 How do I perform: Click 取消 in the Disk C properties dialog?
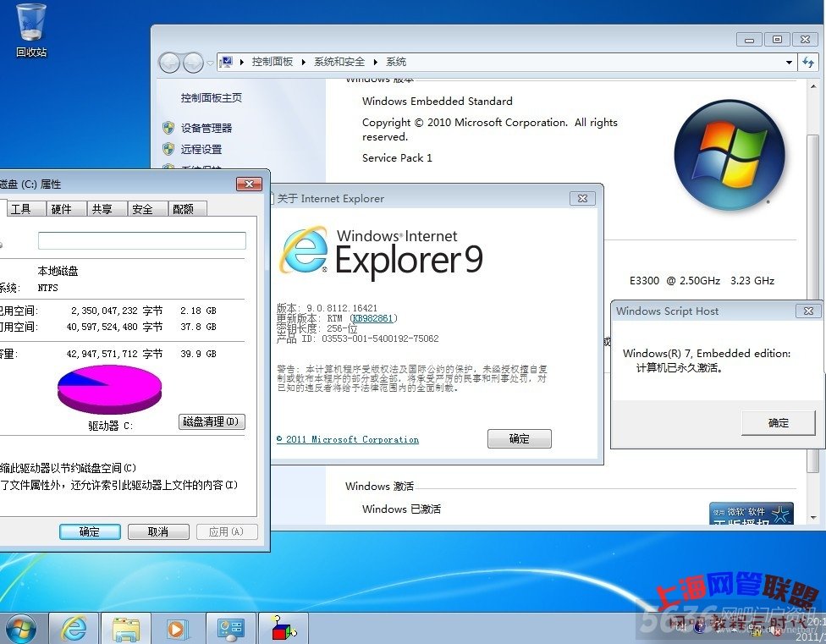click(158, 531)
